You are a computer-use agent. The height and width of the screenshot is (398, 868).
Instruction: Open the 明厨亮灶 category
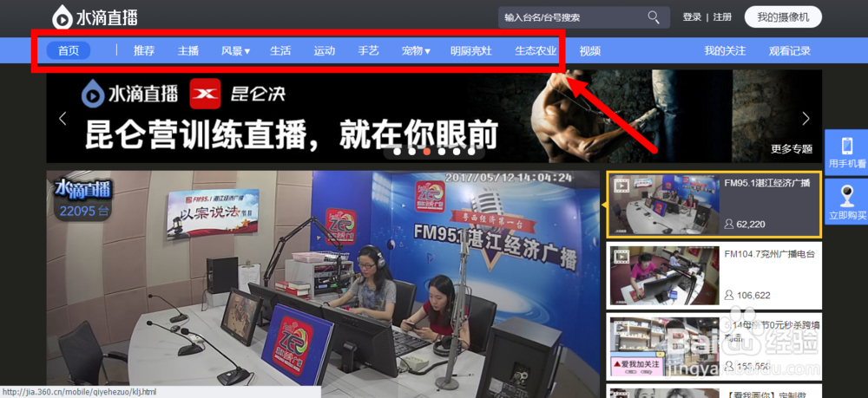click(471, 51)
